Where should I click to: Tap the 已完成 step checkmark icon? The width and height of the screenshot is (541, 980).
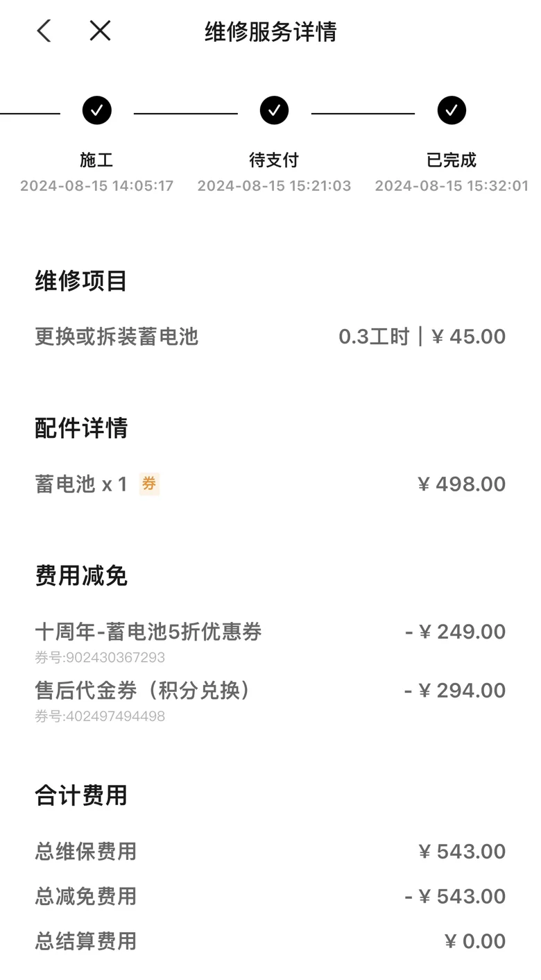point(452,110)
